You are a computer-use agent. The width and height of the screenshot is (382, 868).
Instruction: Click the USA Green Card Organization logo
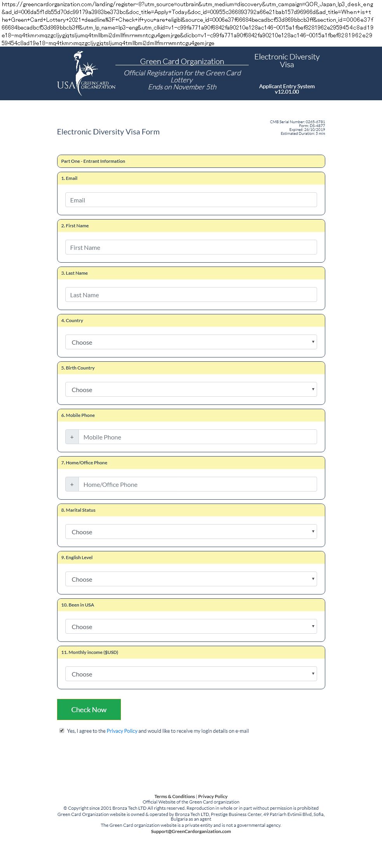(x=86, y=73)
